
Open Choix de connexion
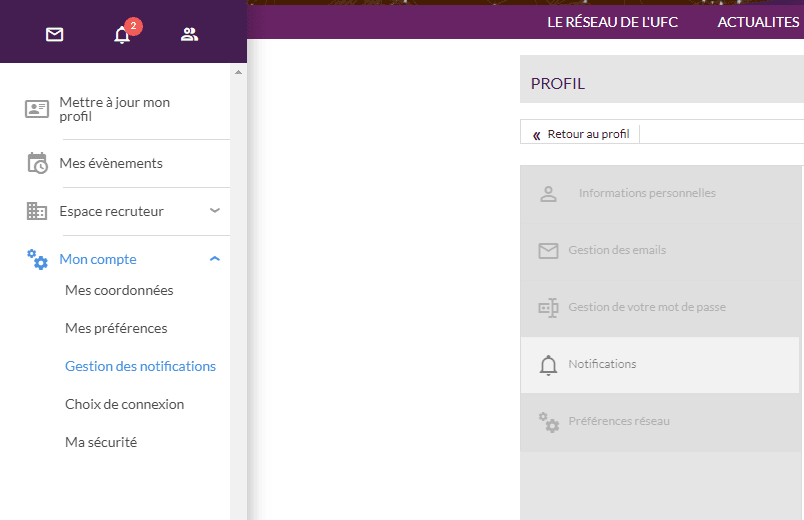[124, 404]
